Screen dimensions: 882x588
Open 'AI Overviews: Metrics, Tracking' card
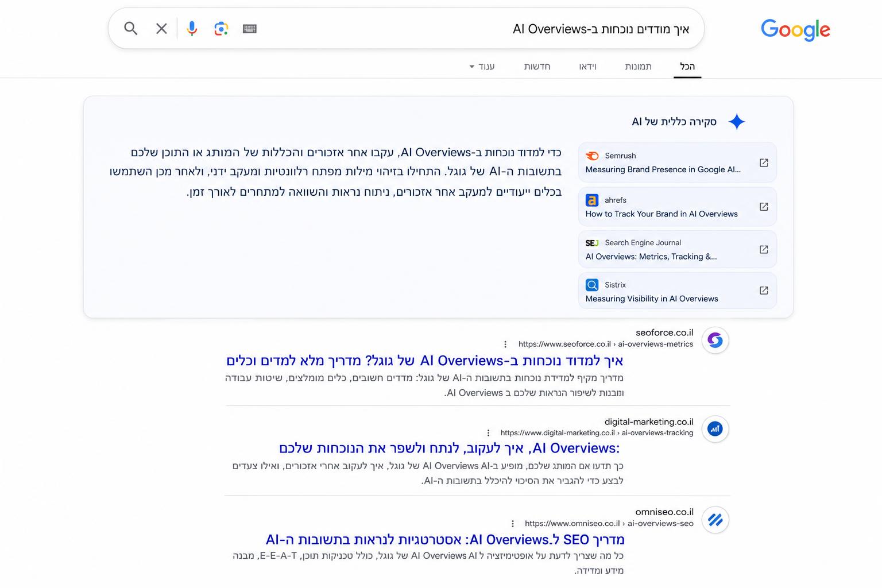[x=678, y=249]
